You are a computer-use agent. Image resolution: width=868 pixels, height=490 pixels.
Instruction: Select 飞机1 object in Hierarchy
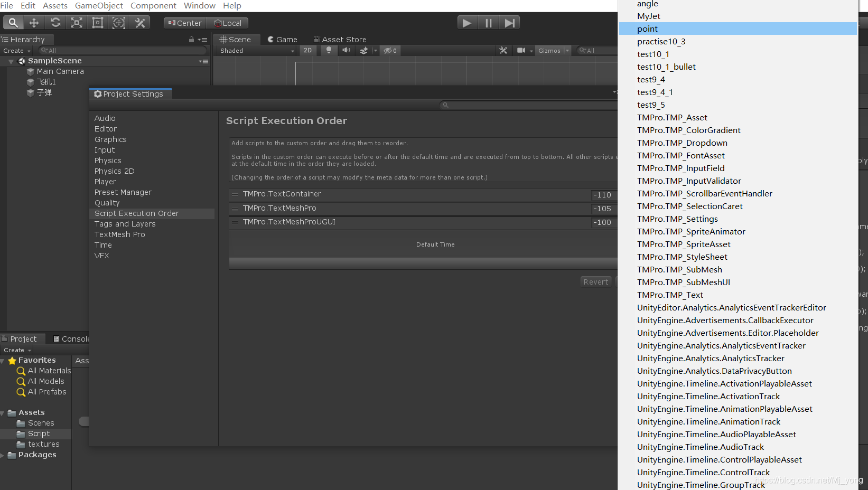46,82
